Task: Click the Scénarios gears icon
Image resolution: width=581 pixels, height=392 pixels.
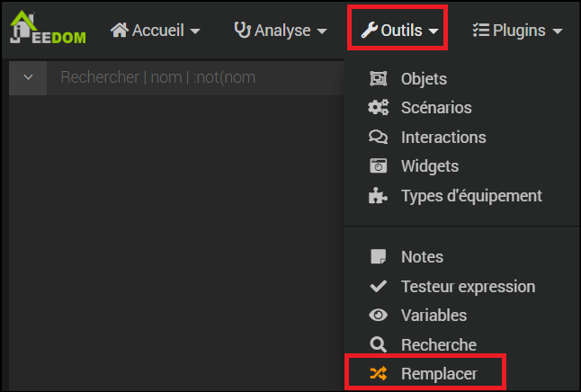Action: (378, 108)
